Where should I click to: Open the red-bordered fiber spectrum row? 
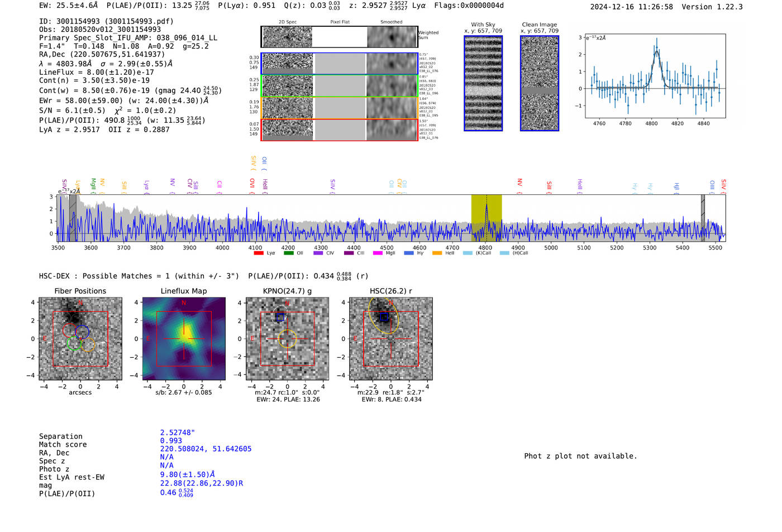(340, 130)
